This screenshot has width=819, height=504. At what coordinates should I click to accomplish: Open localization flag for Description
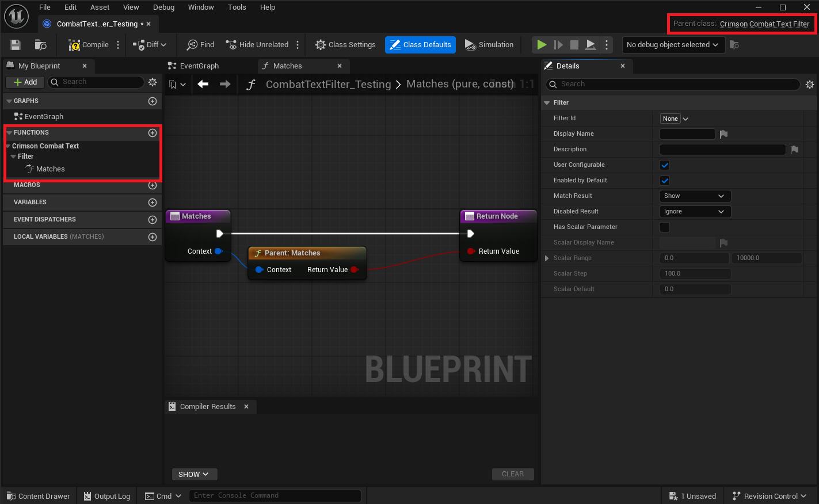[794, 150]
